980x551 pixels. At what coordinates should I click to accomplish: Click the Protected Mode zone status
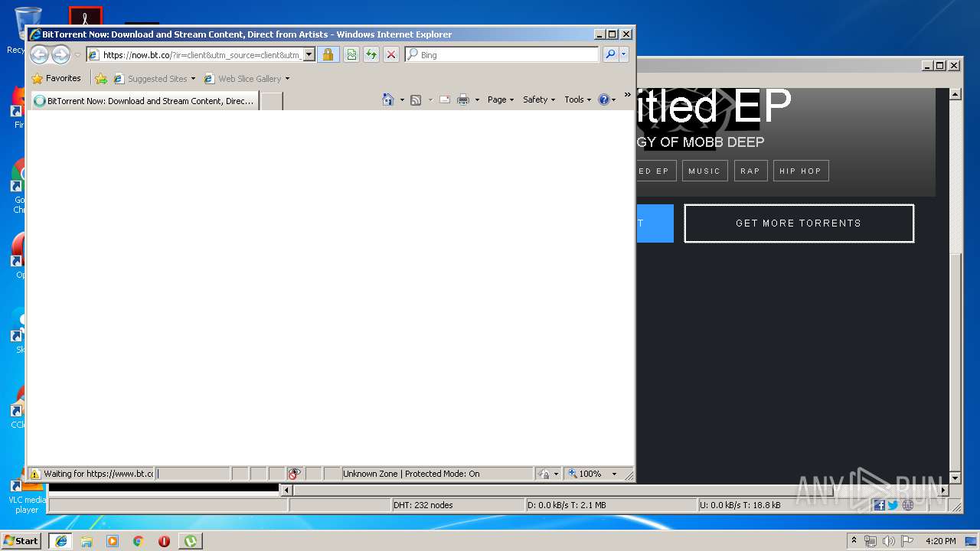pyautogui.click(x=436, y=474)
